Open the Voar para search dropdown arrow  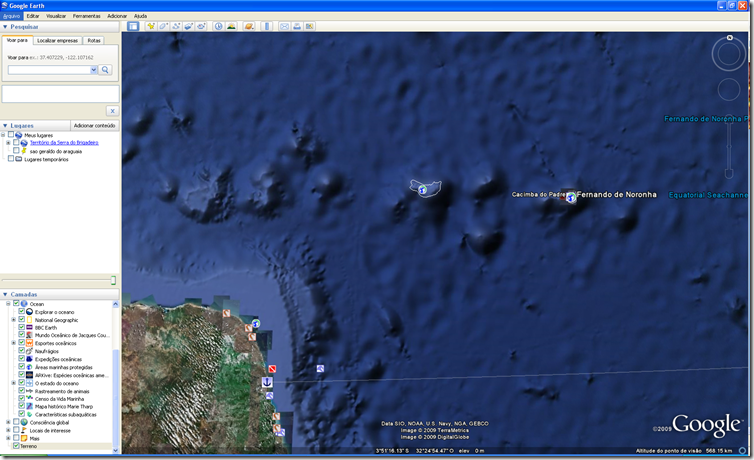point(94,70)
